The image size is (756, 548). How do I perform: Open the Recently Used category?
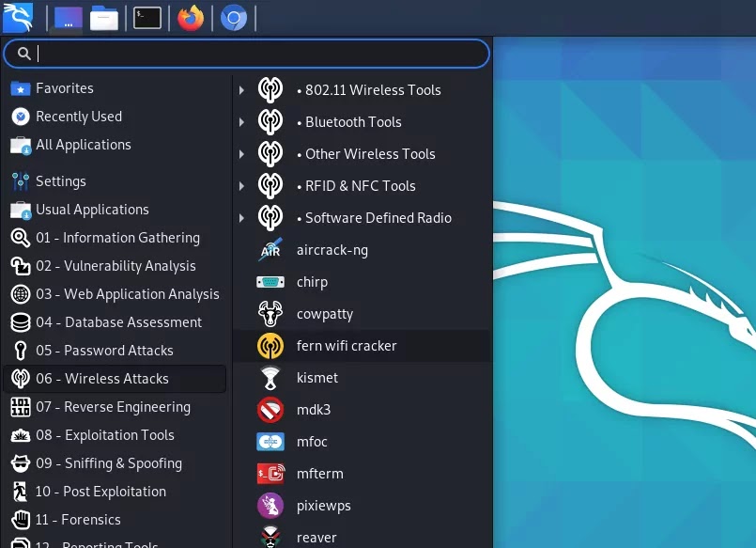pos(115,117)
